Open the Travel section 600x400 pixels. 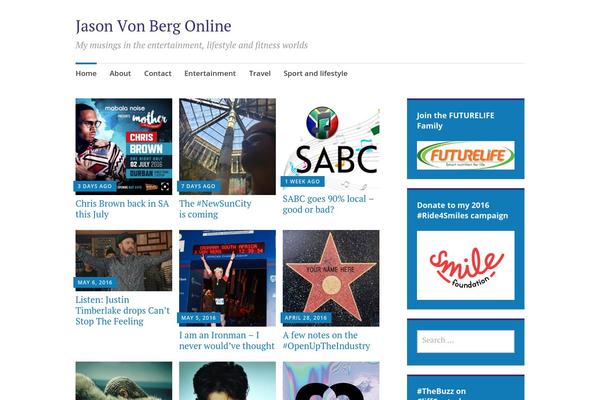tap(260, 73)
